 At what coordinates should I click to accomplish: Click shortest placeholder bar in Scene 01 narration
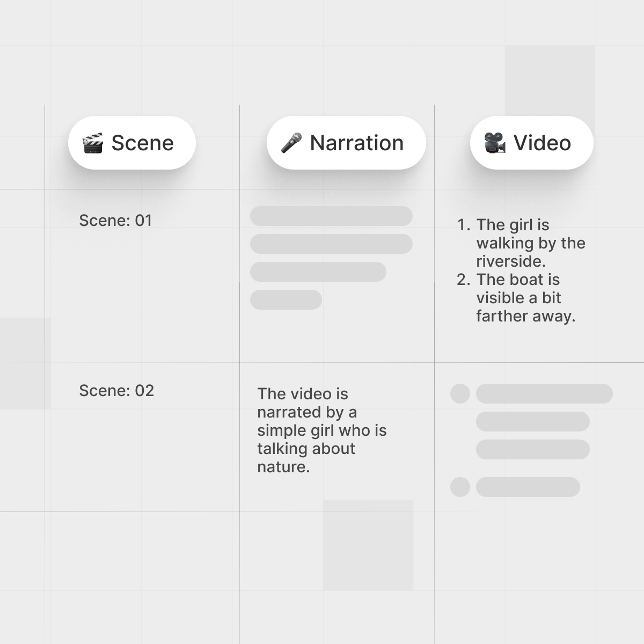point(286,299)
